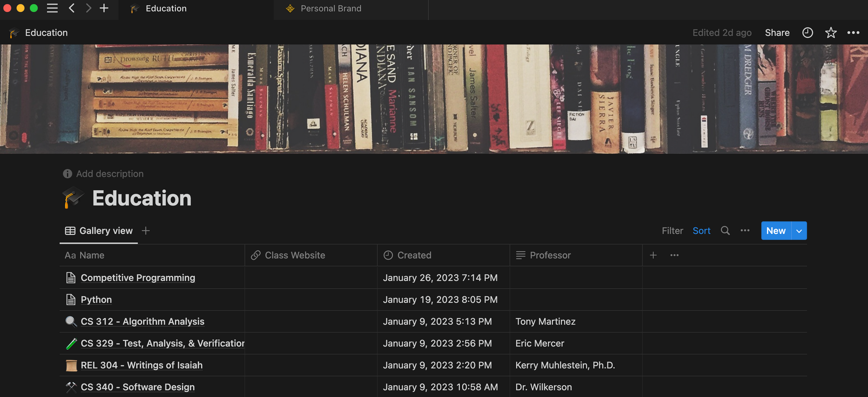Click the Add description field
The image size is (868, 397).
109,174
